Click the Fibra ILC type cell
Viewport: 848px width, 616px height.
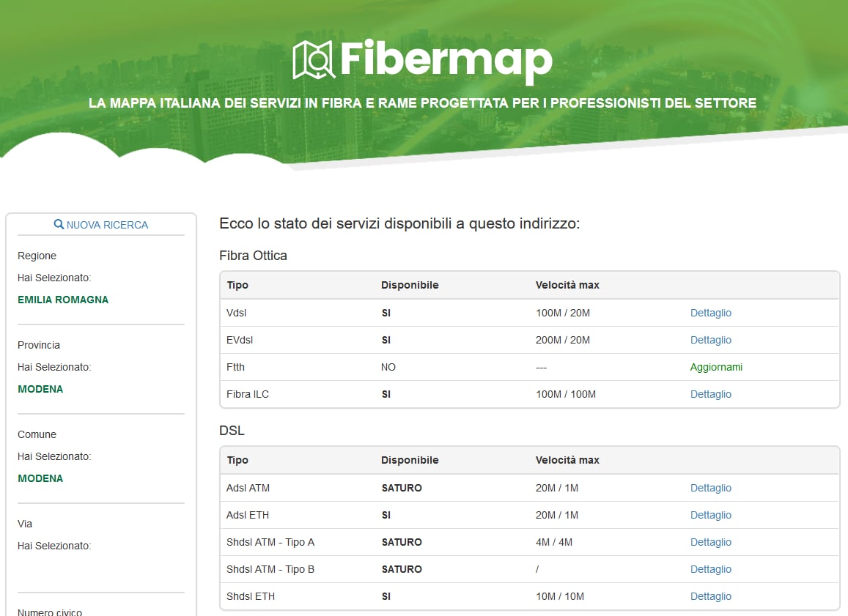[x=247, y=394]
